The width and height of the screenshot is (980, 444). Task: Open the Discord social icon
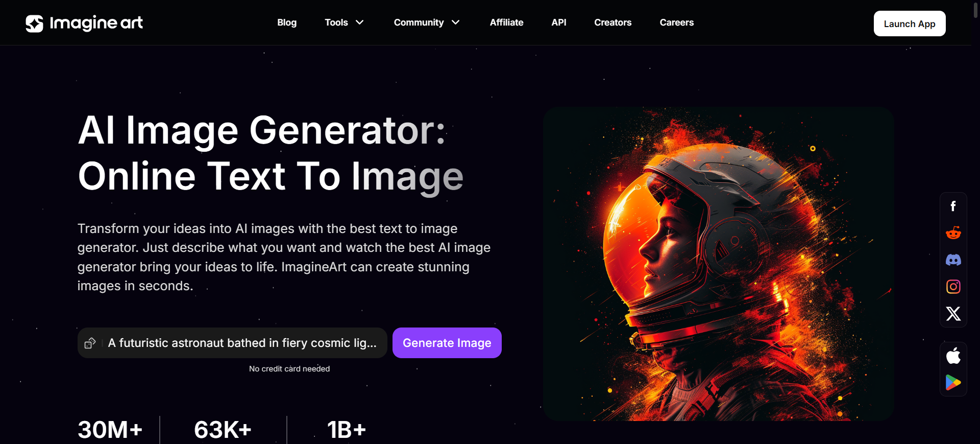coord(953,260)
